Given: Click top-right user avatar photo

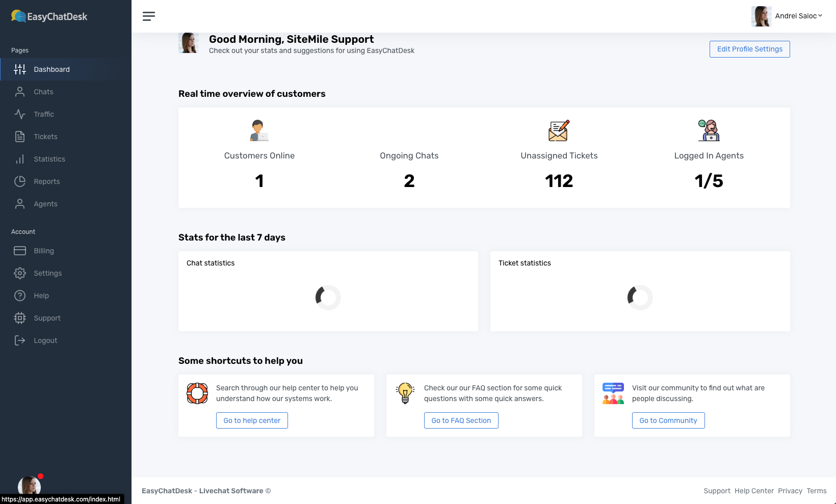Looking at the screenshot, I should [x=761, y=16].
